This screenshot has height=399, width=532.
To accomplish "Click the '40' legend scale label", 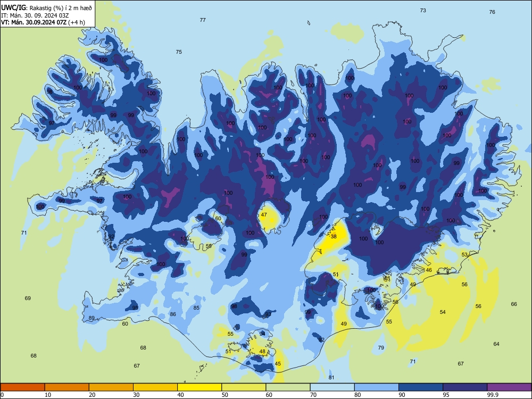I will pos(180,395).
